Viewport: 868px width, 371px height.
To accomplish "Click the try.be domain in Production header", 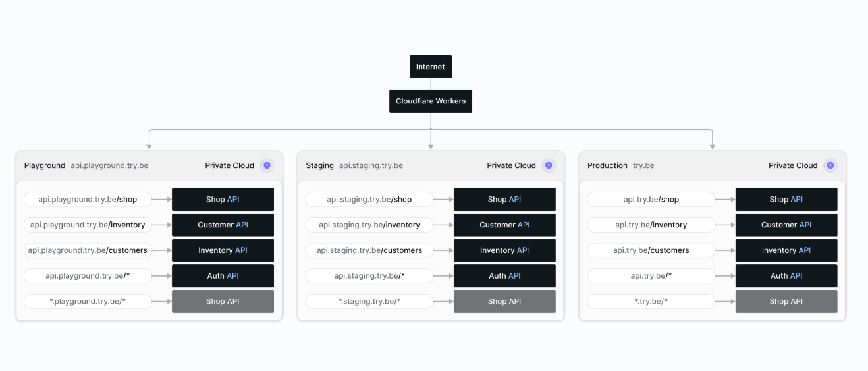I will pos(643,165).
